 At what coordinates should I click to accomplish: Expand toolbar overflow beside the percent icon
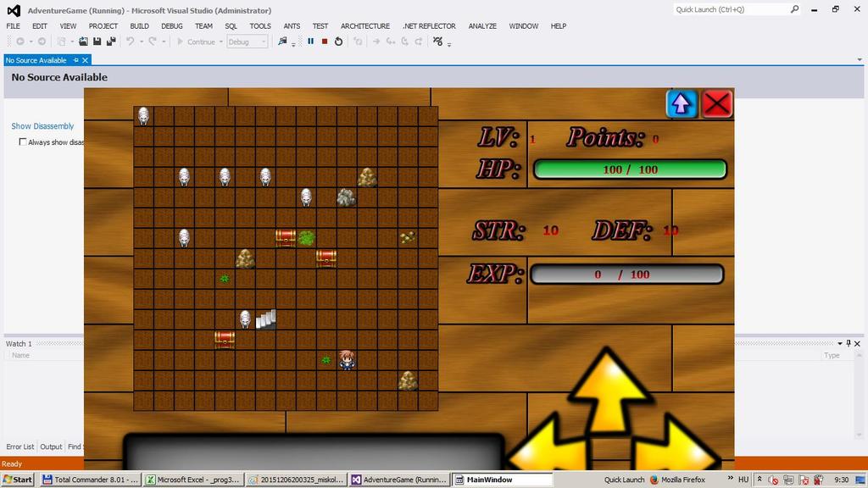pyautogui.click(x=449, y=44)
